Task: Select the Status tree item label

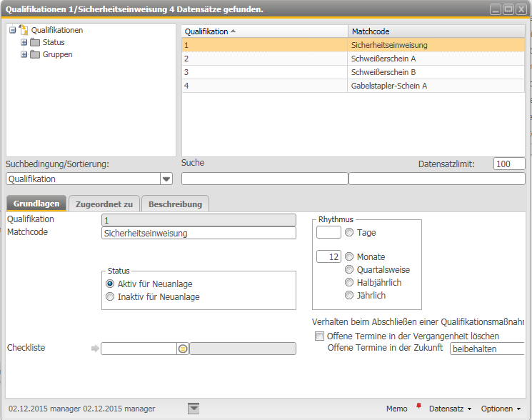Action: pyautogui.click(x=54, y=42)
